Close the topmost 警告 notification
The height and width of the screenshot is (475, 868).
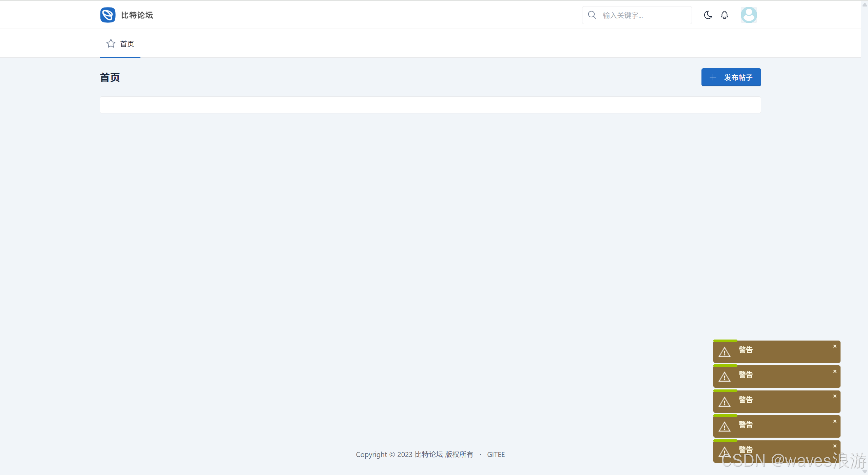tap(834, 346)
